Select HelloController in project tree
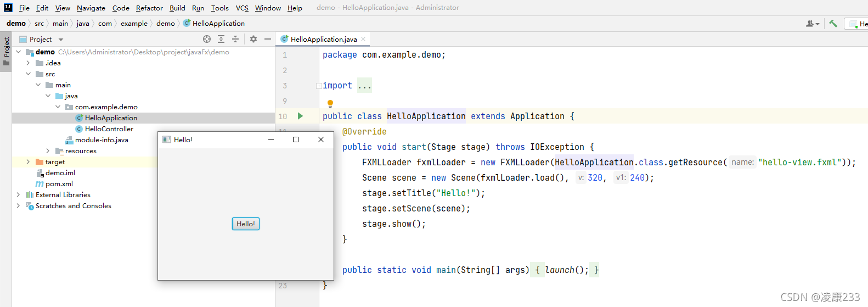The width and height of the screenshot is (868, 307). [109, 129]
